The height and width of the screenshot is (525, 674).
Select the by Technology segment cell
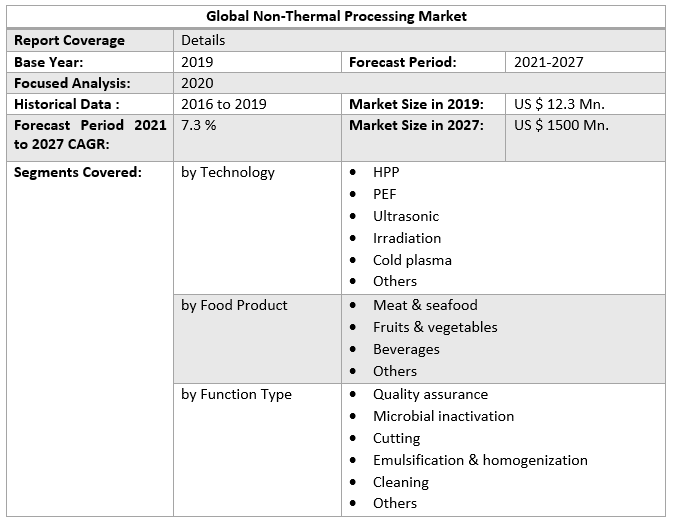click(228, 172)
